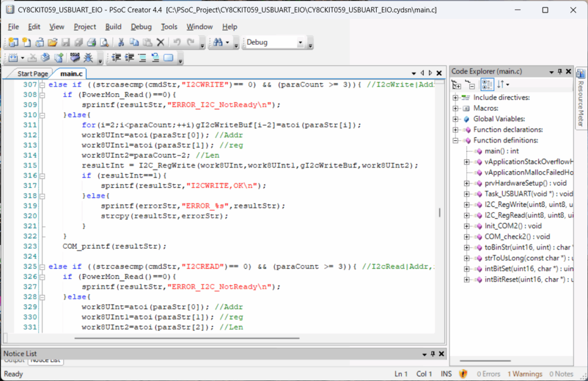The width and height of the screenshot is (588, 381).
Task: Click the Save floppy disk icon
Action: point(65,43)
